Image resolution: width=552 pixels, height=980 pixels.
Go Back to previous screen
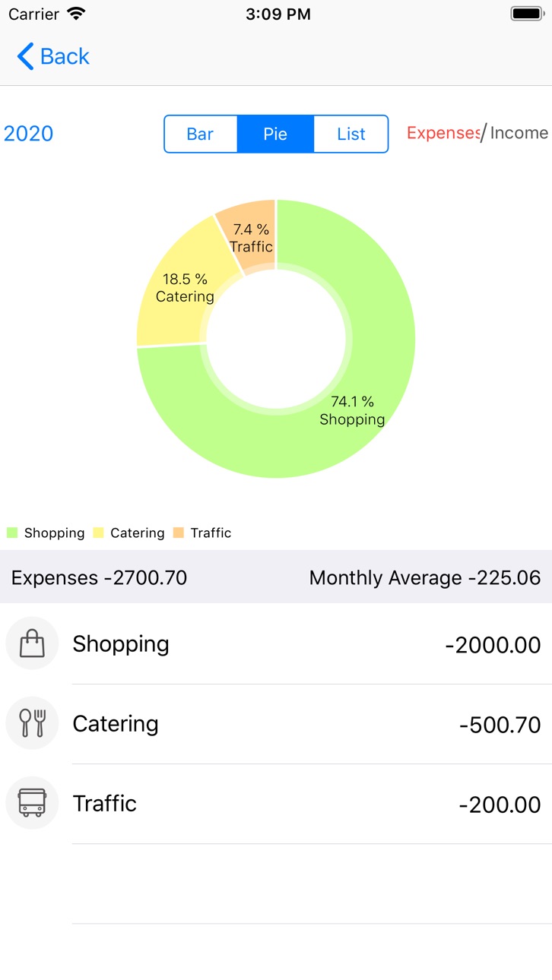point(53,56)
